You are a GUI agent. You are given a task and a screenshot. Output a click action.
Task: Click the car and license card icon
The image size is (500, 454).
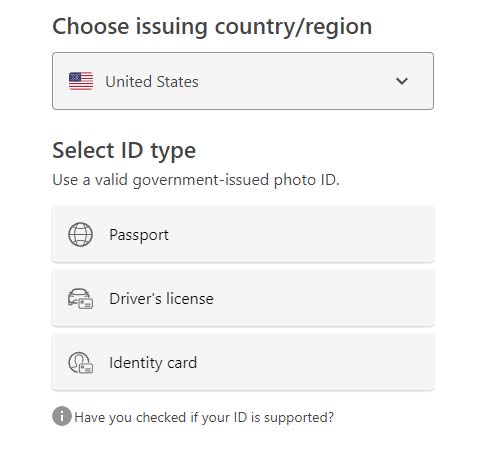(80, 299)
